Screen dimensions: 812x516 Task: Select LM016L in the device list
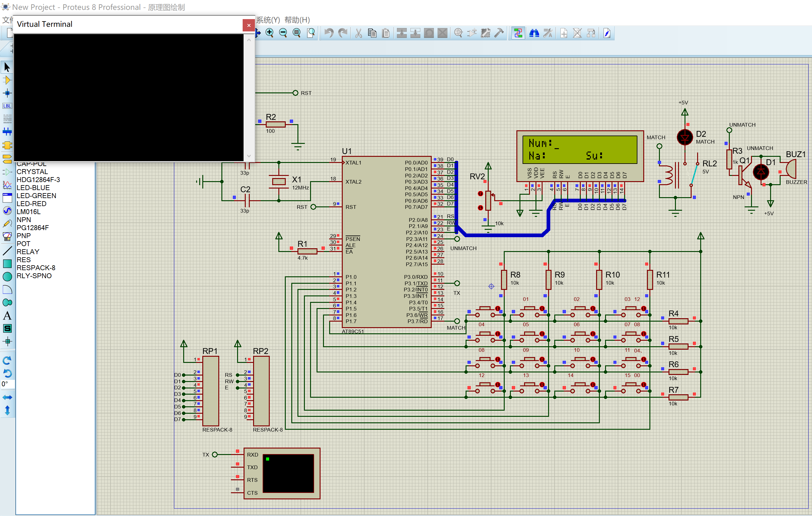click(x=29, y=212)
